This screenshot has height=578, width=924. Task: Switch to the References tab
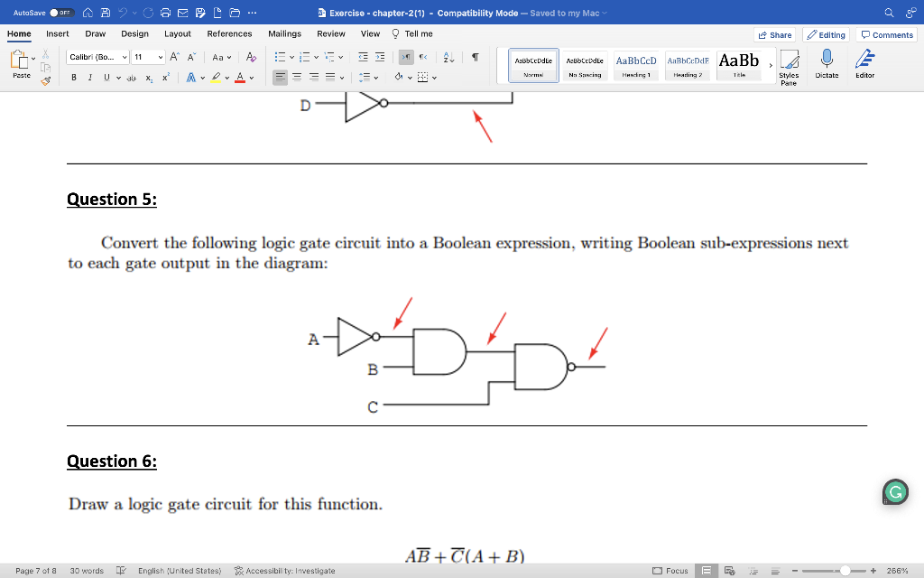pos(227,33)
